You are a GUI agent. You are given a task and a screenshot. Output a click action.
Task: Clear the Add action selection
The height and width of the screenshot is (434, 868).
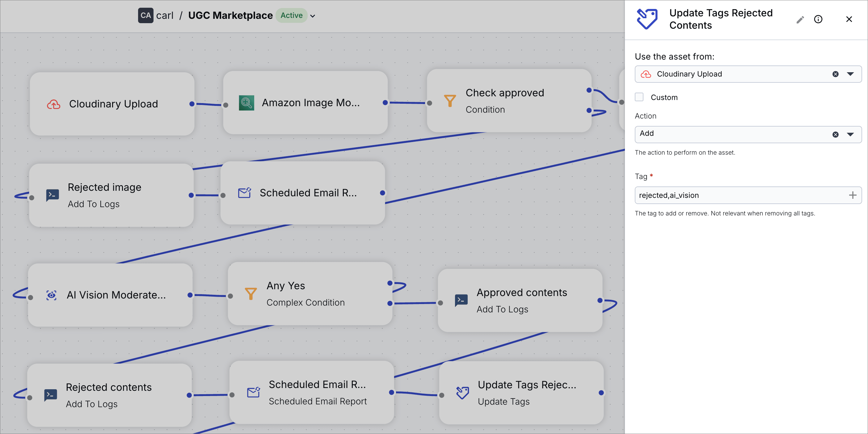(x=835, y=134)
